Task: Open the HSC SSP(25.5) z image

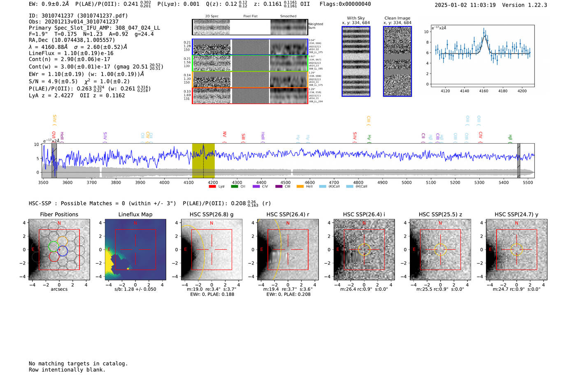Action: click(440, 250)
